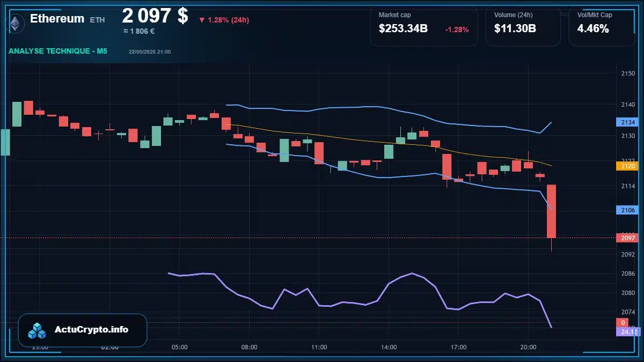Click the 02:00 time axis label
This screenshot has width=644, height=362.
coord(109,347)
